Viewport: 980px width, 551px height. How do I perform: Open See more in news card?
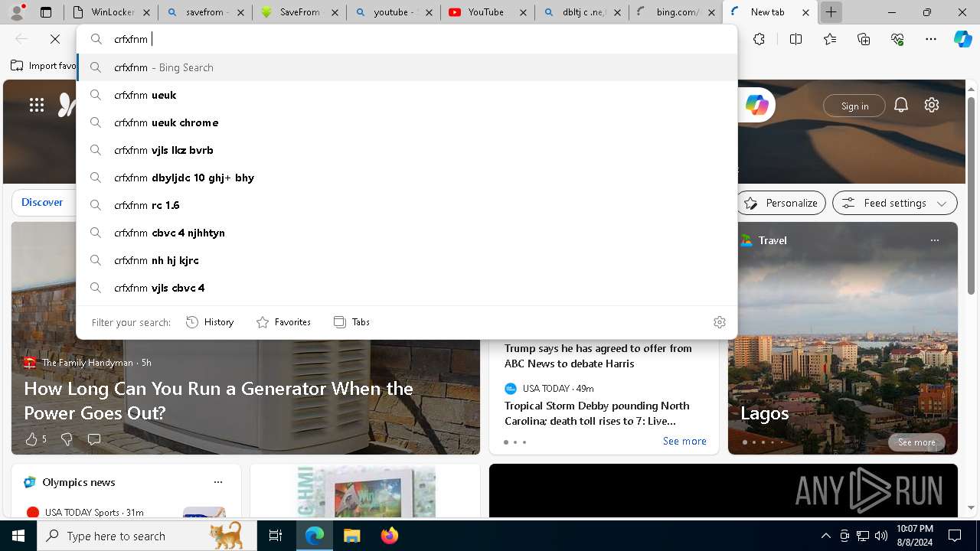point(684,441)
